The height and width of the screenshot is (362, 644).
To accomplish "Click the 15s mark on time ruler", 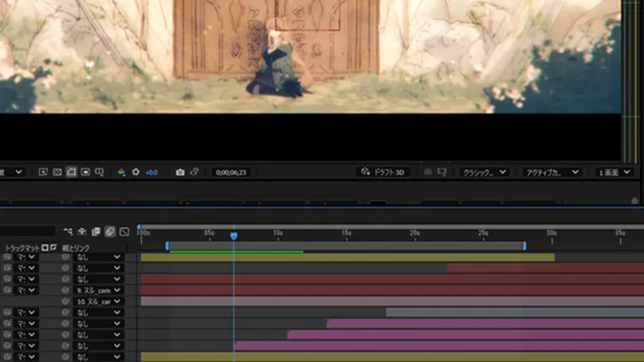I will click(347, 233).
